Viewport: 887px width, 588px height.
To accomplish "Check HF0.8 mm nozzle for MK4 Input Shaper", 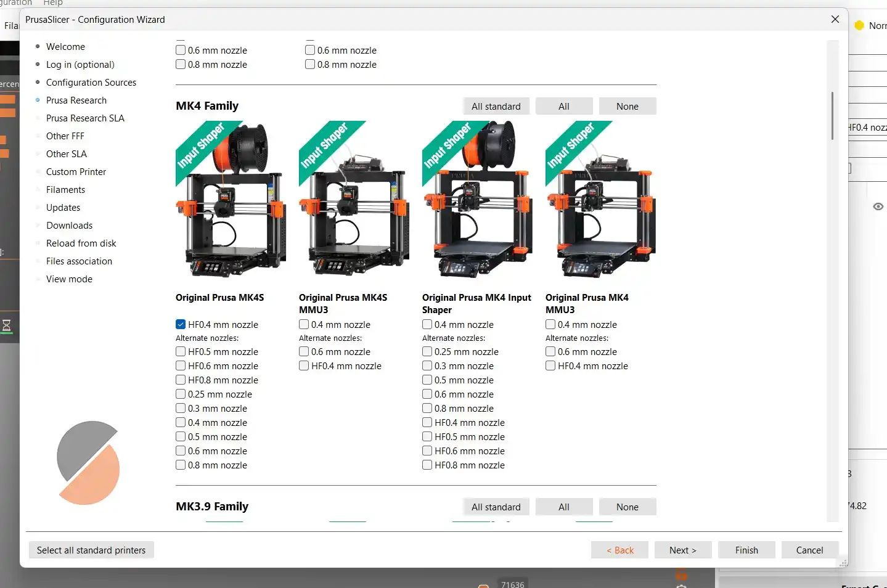I will pyautogui.click(x=427, y=465).
